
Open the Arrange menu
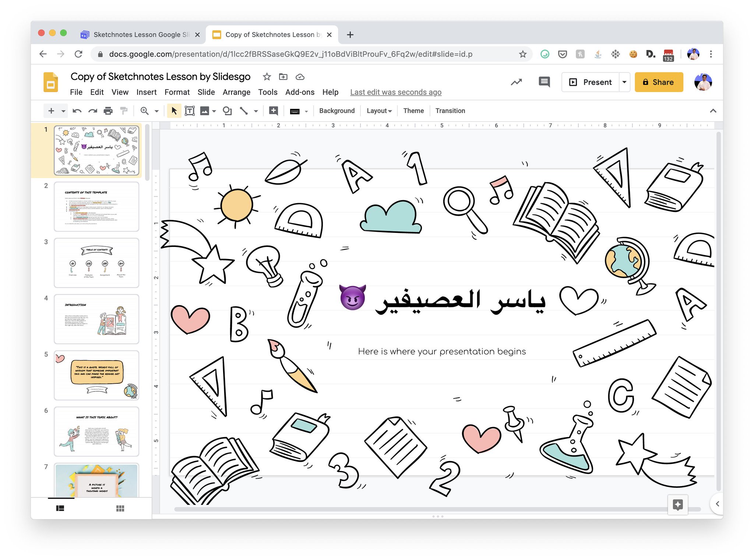236,92
